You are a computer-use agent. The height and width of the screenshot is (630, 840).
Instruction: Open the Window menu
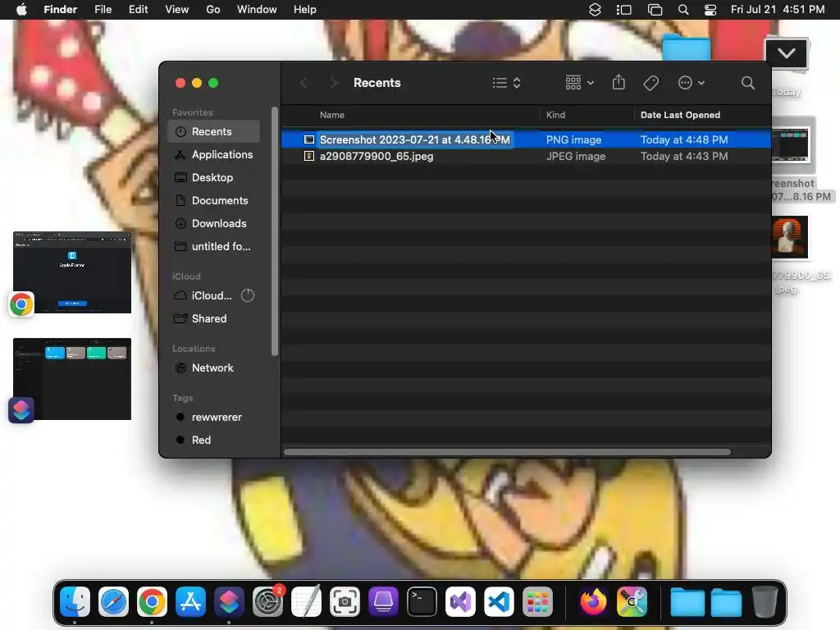click(x=257, y=10)
